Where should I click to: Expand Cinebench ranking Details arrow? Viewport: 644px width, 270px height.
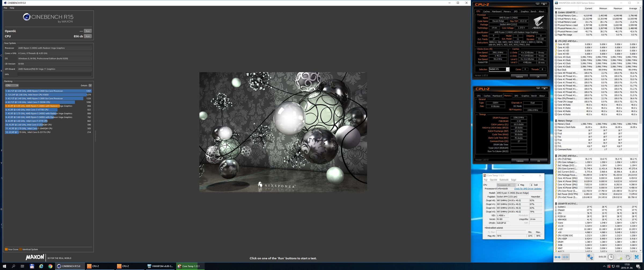[x=90, y=85]
